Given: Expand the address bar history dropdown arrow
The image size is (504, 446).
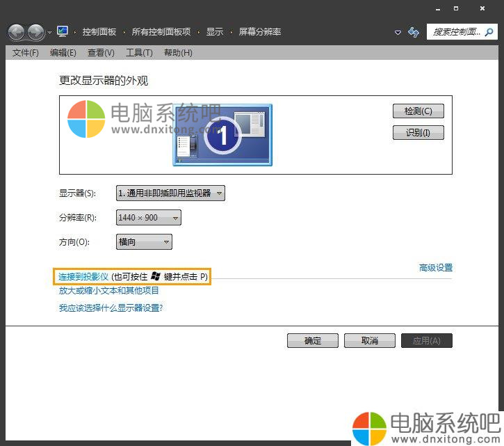Looking at the screenshot, I should [x=398, y=33].
